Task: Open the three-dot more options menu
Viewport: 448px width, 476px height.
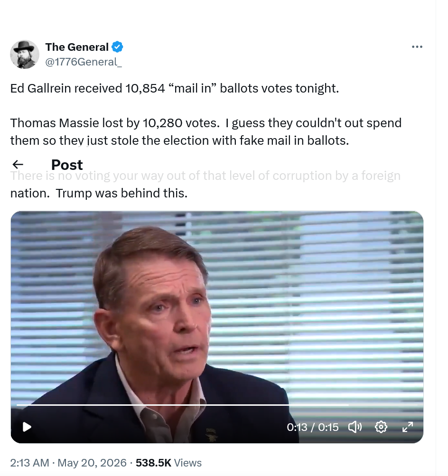Action: [417, 47]
